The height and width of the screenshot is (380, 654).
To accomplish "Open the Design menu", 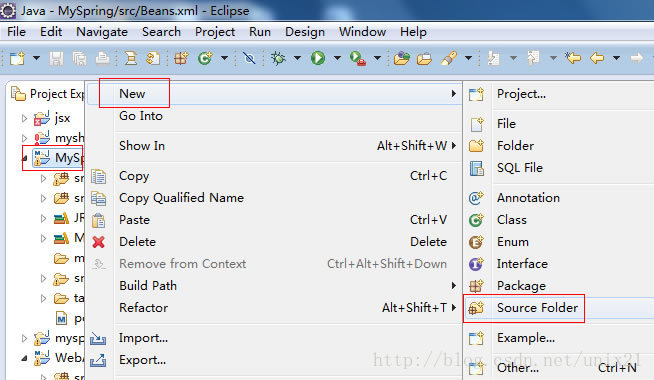I will [x=305, y=32].
